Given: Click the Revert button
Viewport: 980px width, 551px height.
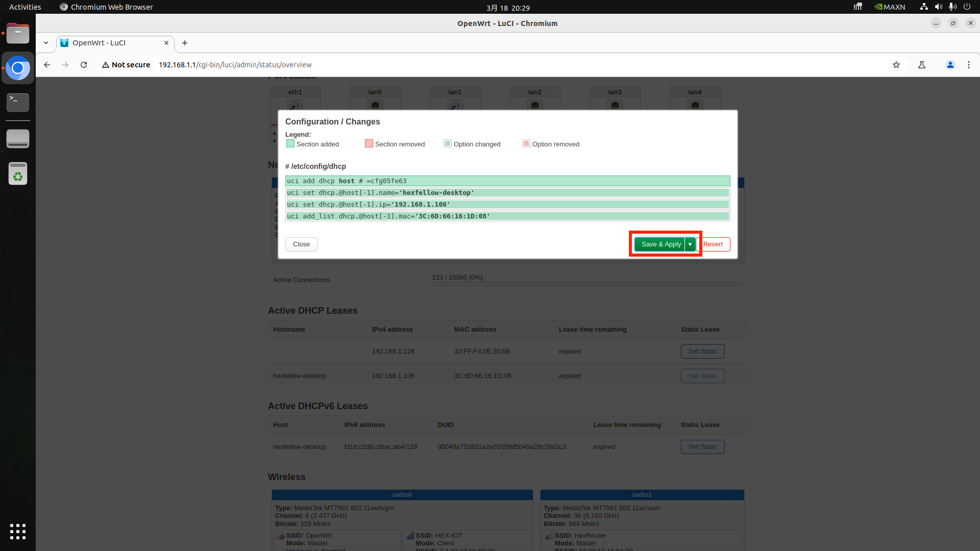Looking at the screenshot, I should click(x=714, y=244).
